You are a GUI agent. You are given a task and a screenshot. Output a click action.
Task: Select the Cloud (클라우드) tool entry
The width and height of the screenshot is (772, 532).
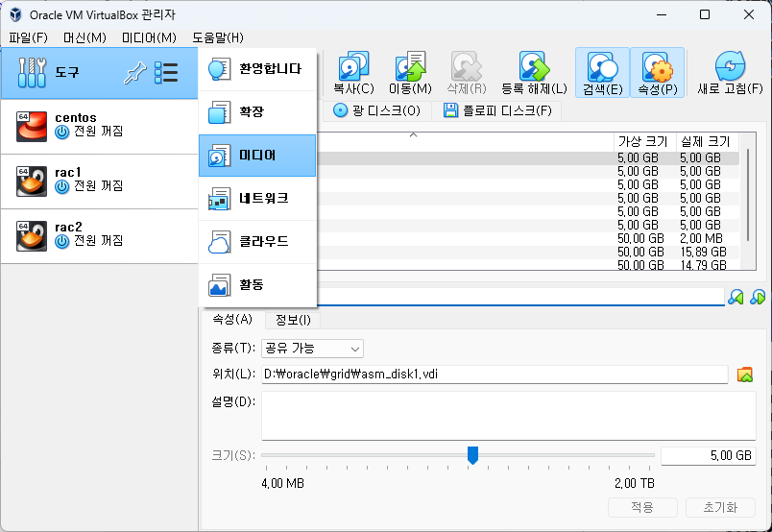[x=257, y=242]
